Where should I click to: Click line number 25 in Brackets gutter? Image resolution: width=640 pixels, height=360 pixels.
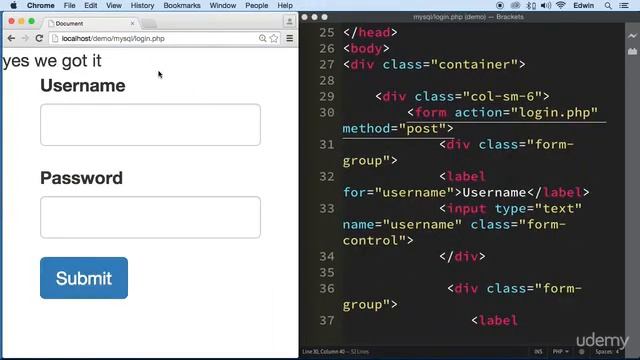(327, 32)
